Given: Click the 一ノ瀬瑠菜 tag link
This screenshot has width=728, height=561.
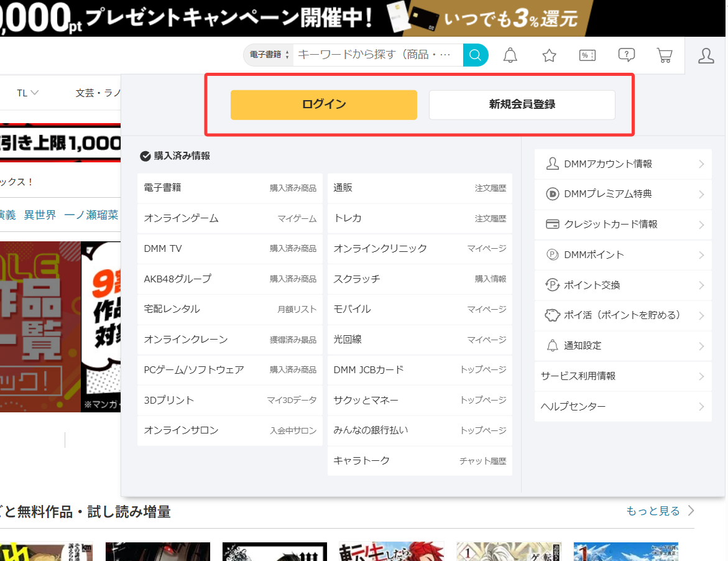Looking at the screenshot, I should [x=91, y=215].
